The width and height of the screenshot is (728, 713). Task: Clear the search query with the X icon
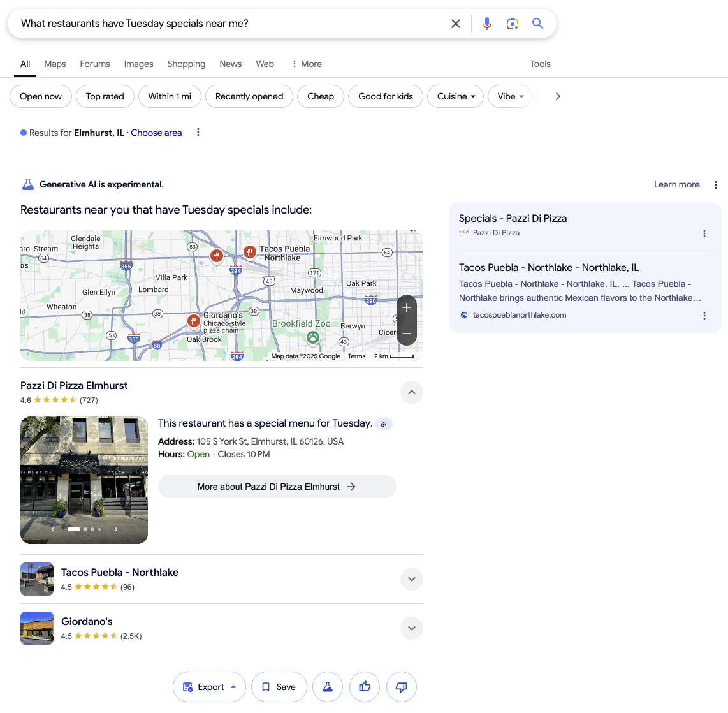(x=456, y=23)
